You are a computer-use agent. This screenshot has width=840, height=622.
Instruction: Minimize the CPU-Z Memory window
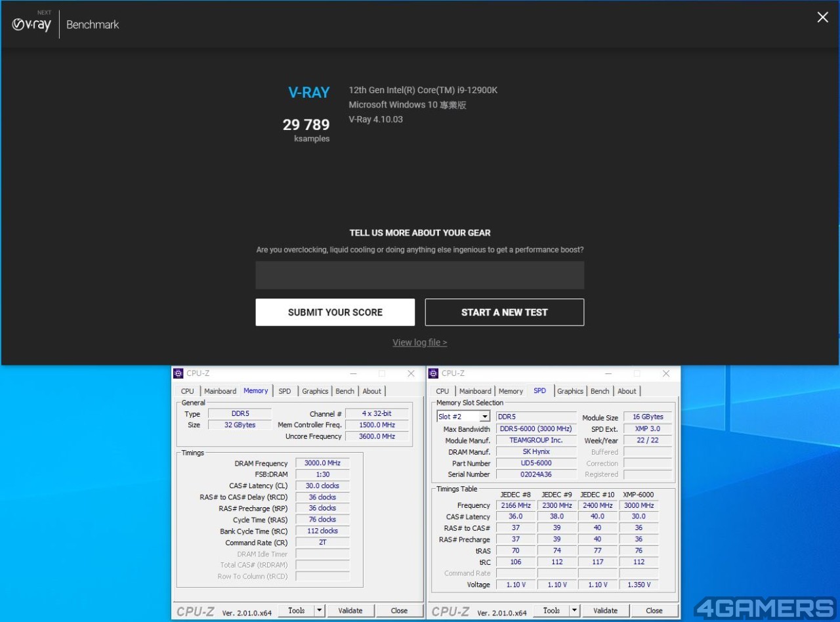pos(353,373)
